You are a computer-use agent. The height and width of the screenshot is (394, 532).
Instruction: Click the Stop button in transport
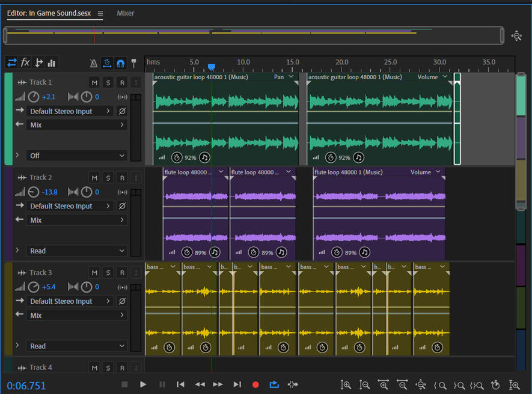pyautogui.click(x=124, y=384)
